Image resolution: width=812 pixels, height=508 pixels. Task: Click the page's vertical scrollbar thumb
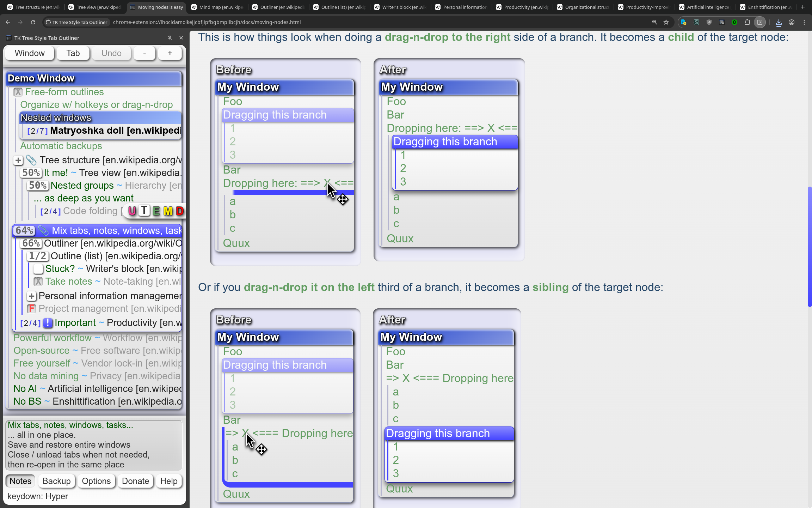click(810, 247)
